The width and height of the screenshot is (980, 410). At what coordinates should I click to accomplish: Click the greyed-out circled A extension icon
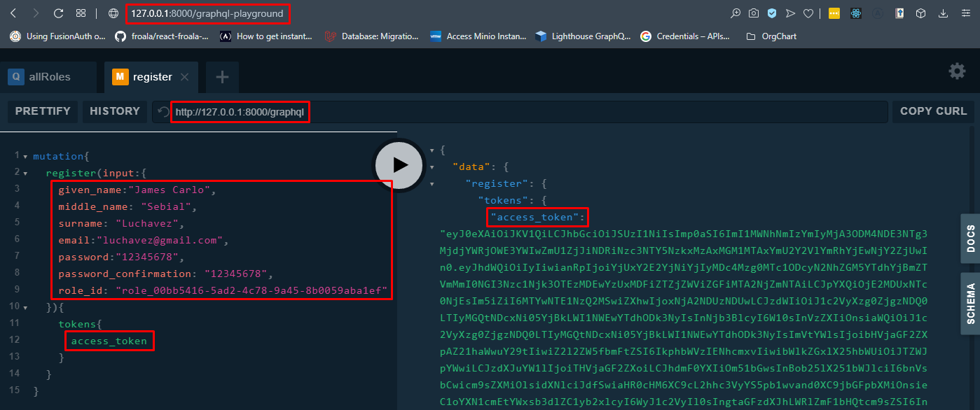point(877,13)
